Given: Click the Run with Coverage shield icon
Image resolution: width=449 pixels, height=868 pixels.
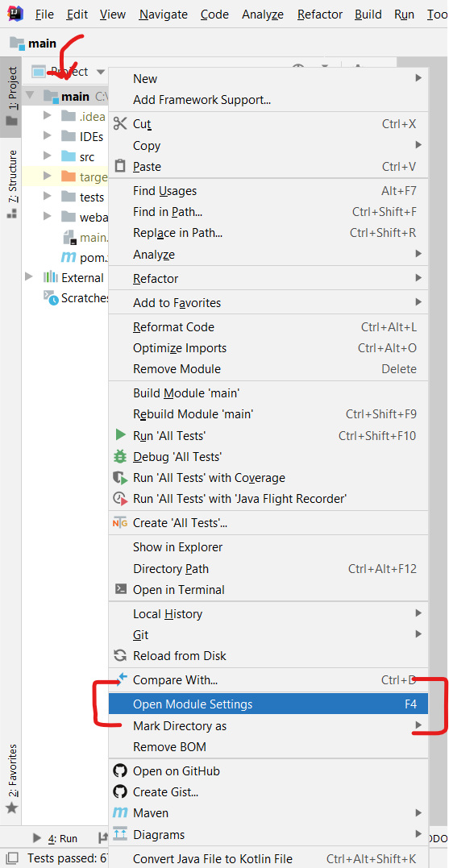Looking at the screenshot, I should click(x=119, y=477).
